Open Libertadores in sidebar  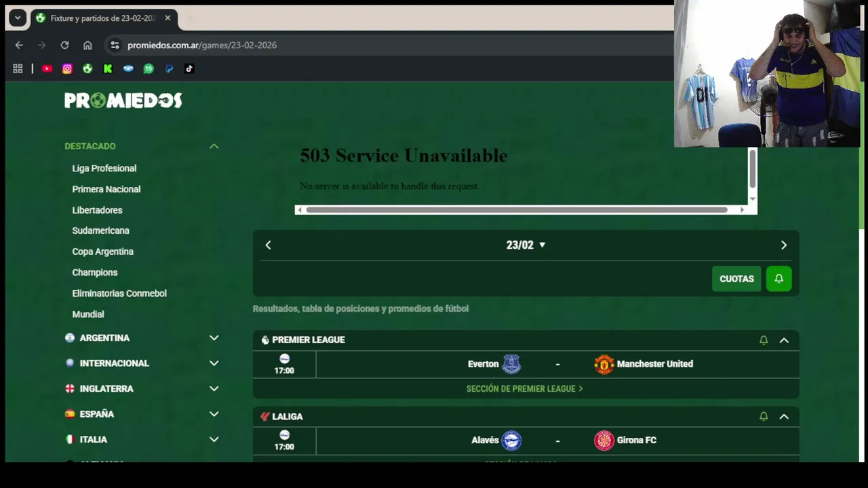[98, 210]
